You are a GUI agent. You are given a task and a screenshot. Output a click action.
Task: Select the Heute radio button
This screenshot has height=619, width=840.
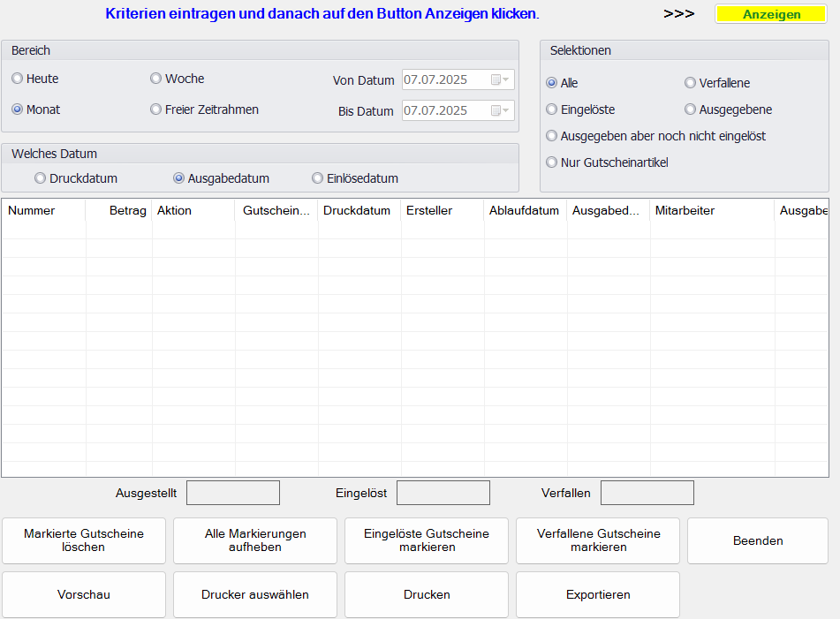18,79
